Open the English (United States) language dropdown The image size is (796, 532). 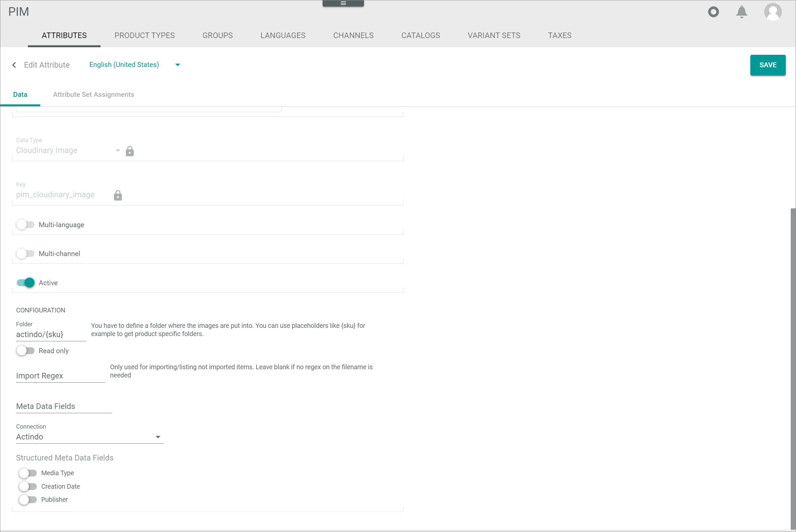134,65
